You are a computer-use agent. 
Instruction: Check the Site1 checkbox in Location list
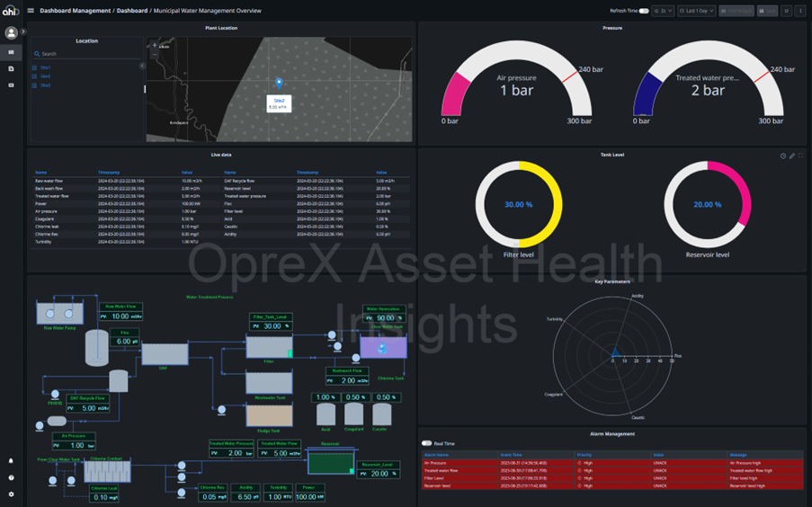coord(35,67)
